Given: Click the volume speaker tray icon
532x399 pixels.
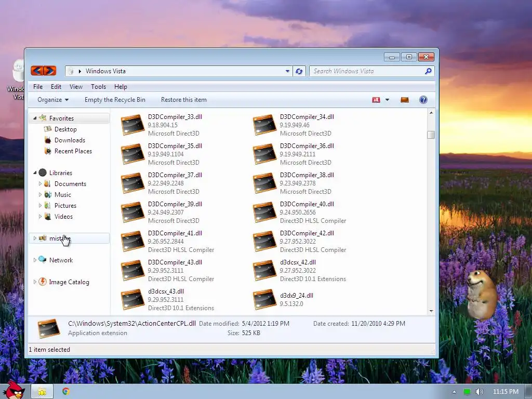Looking at the screenshot, I should (x=479, y=392).
